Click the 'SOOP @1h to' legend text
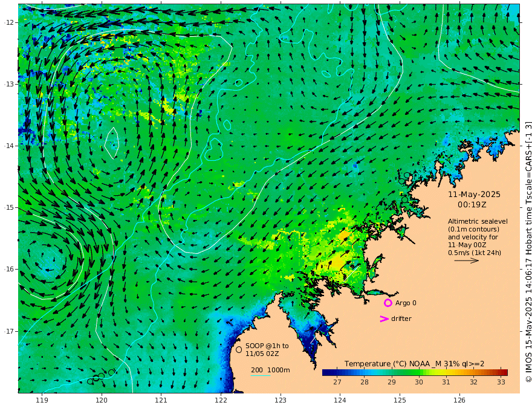Screen dimensions: 532x411 tap(267, 346)
